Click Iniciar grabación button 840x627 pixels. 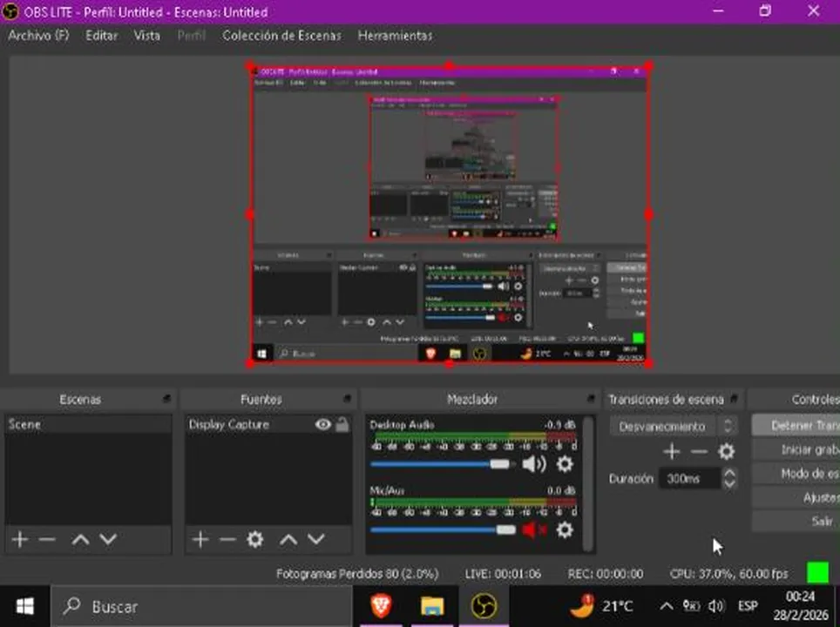point(796,449)
